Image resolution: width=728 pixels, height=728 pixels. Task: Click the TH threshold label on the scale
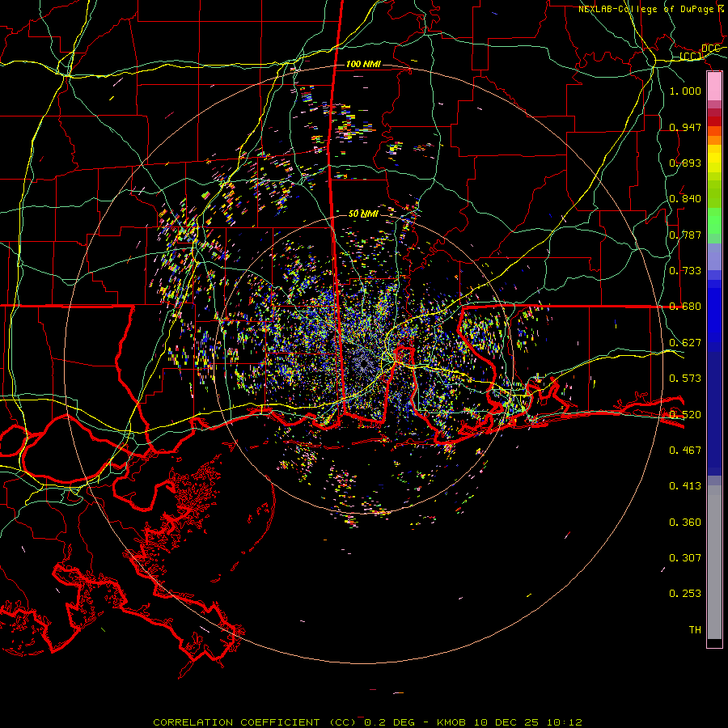click(x=695, y=630)
